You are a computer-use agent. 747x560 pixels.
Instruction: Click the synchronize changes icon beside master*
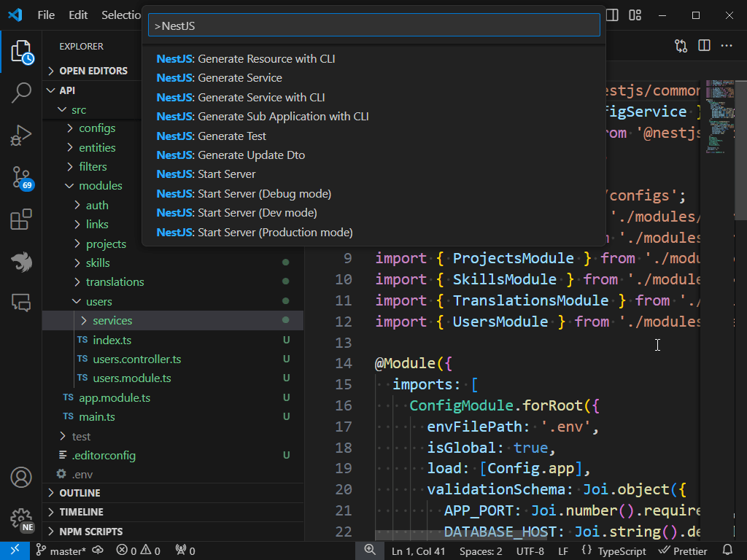(96, 550)
